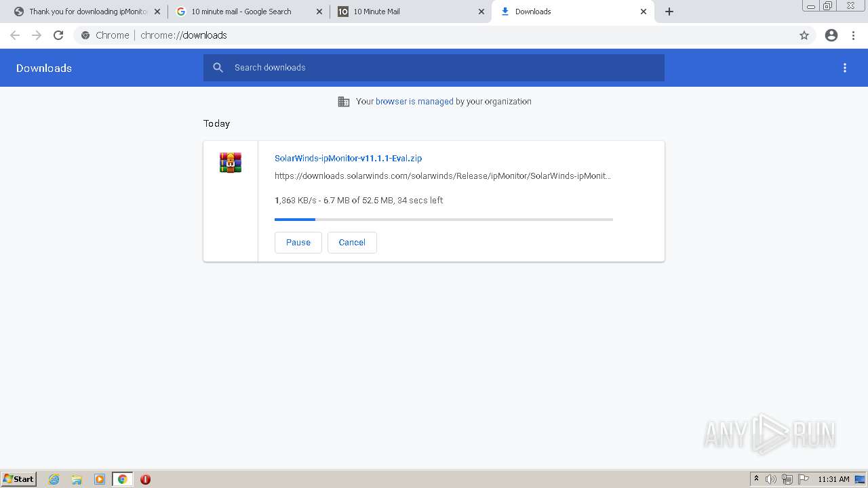Click the Chrome site info icon in address bar
868x488 pixels.
(x=85, y=35)
